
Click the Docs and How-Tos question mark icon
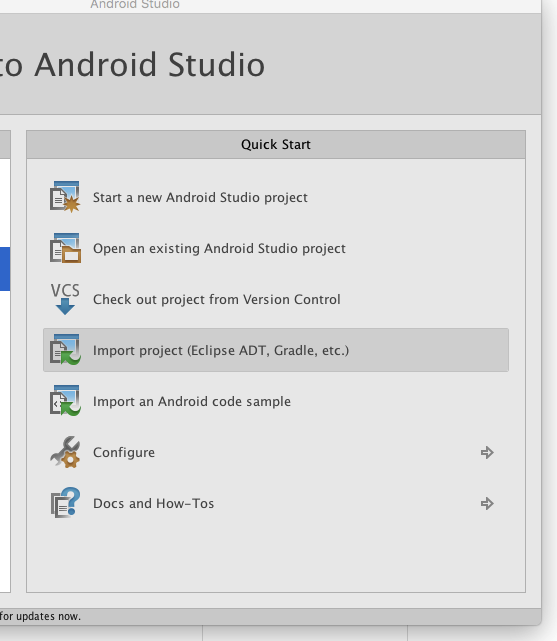click(x=65, y=503)
